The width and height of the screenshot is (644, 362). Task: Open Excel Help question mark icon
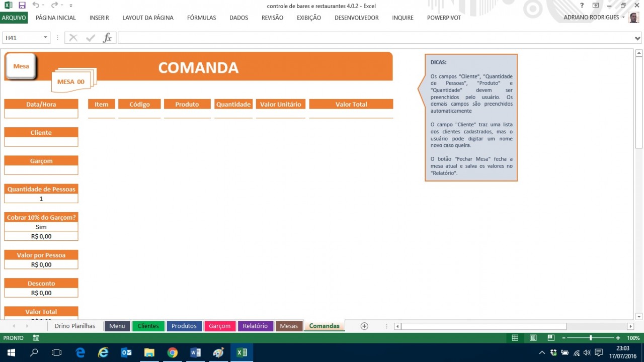[x=582, y=6]
